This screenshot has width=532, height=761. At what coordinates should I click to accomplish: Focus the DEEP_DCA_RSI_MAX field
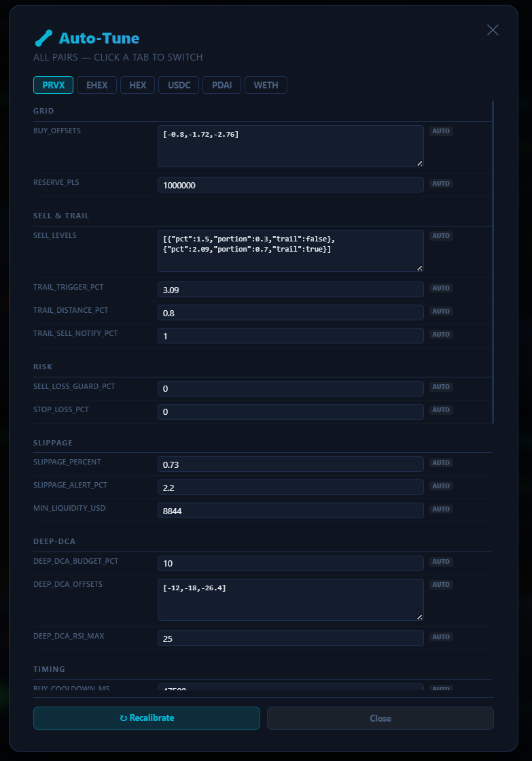(x=291, y=638)
